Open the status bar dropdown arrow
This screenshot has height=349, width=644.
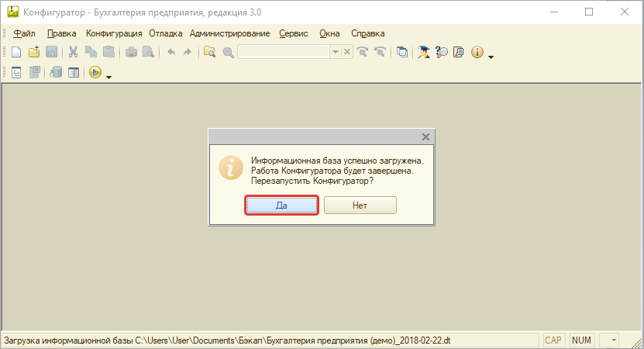[x=614, y=340]
